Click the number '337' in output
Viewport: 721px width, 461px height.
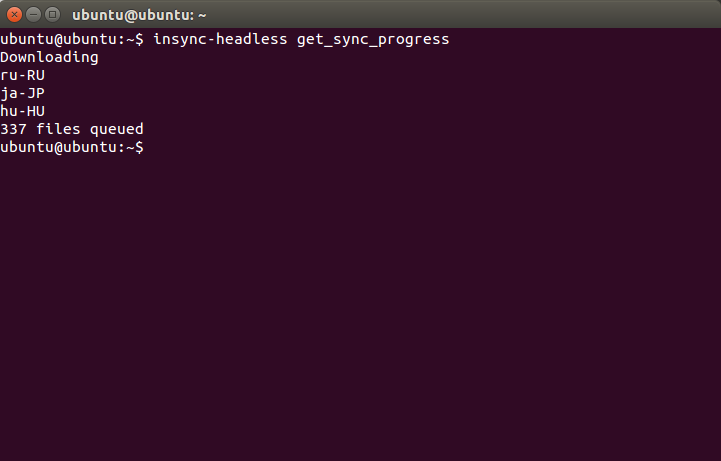click(13, 129)
